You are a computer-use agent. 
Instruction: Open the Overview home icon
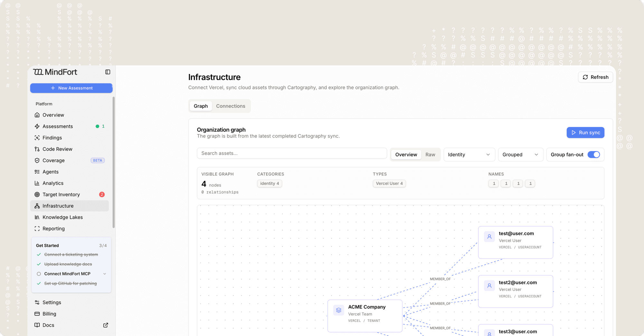(x=37, y=115)
